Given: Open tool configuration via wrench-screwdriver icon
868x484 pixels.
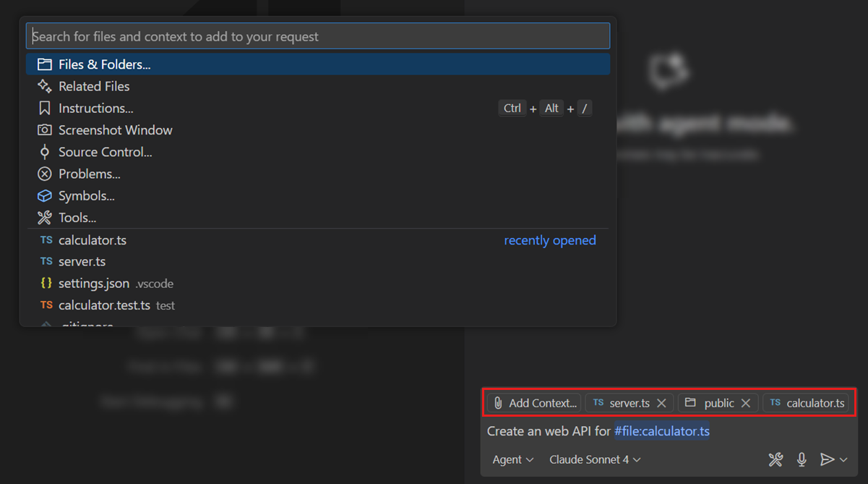Looking at the screenshot, I should pyautogui.click(x=775, y=459).
